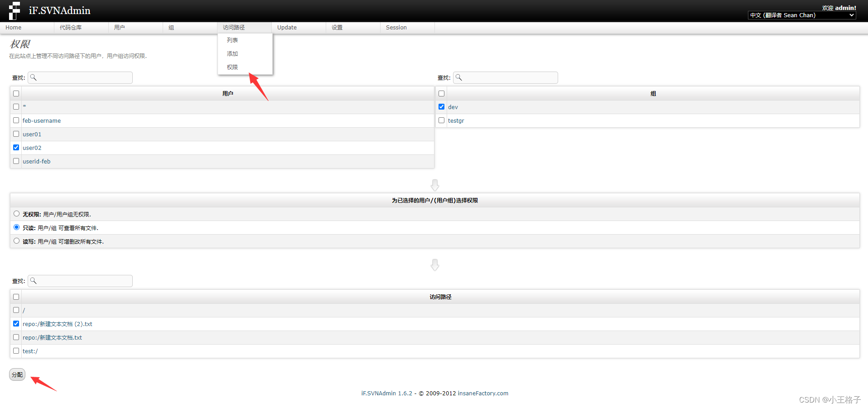Toggle select-all checkbox in 用户 table header

[x=16, y=93]
